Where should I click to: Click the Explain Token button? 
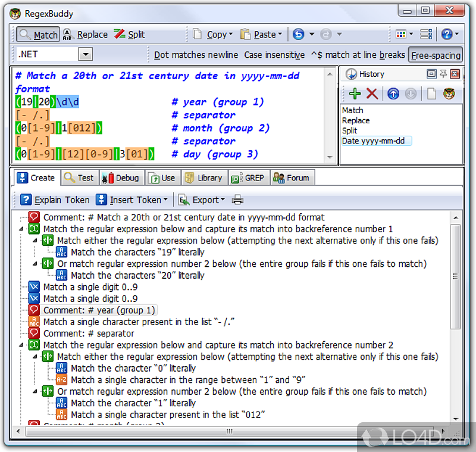click(x=55, y=200)
